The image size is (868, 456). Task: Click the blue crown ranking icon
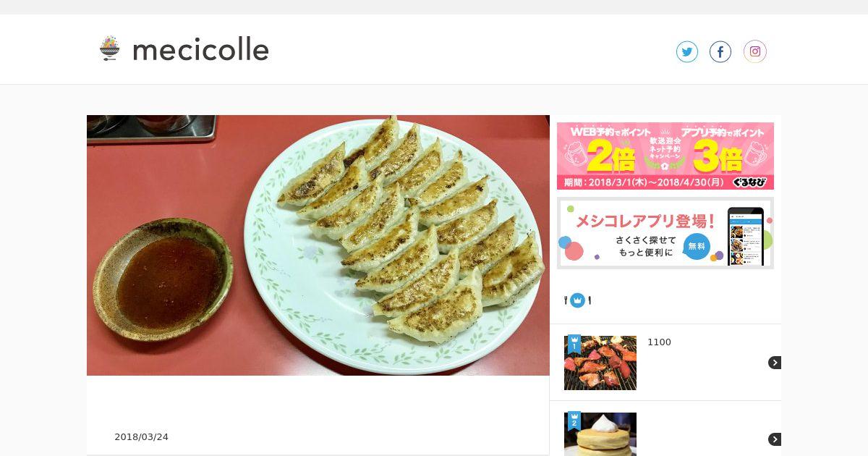(x=577, y=300)
